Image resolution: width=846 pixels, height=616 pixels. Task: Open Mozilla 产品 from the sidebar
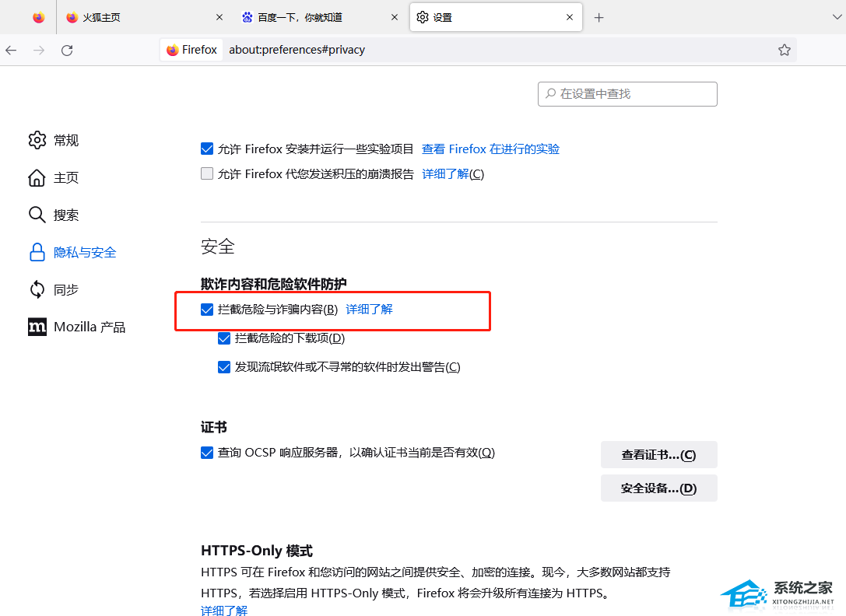point(89,327)
